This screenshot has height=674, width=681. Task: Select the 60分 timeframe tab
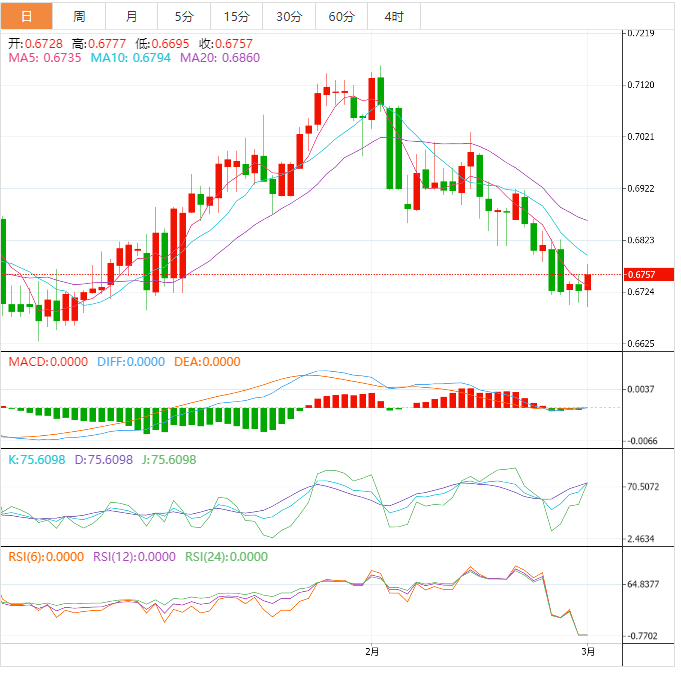point(341,16)
